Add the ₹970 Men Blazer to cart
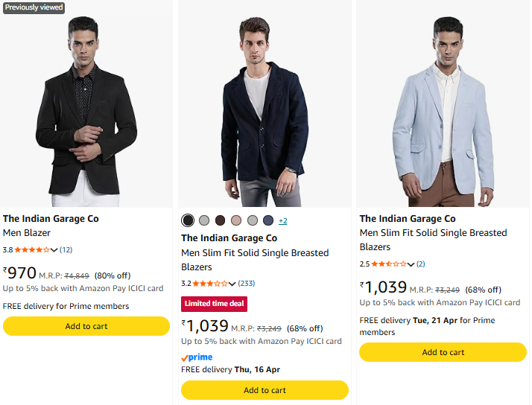 click(x=86, y=326)
